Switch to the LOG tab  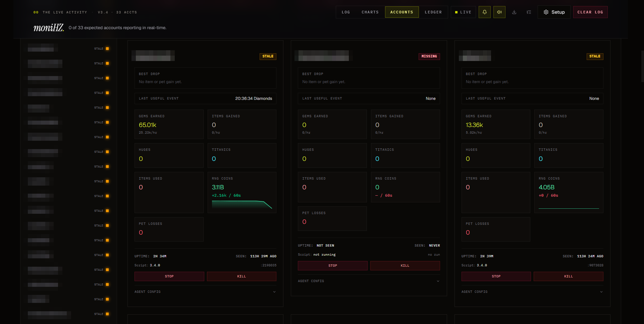pyautogui.click(x=346, y=12)
